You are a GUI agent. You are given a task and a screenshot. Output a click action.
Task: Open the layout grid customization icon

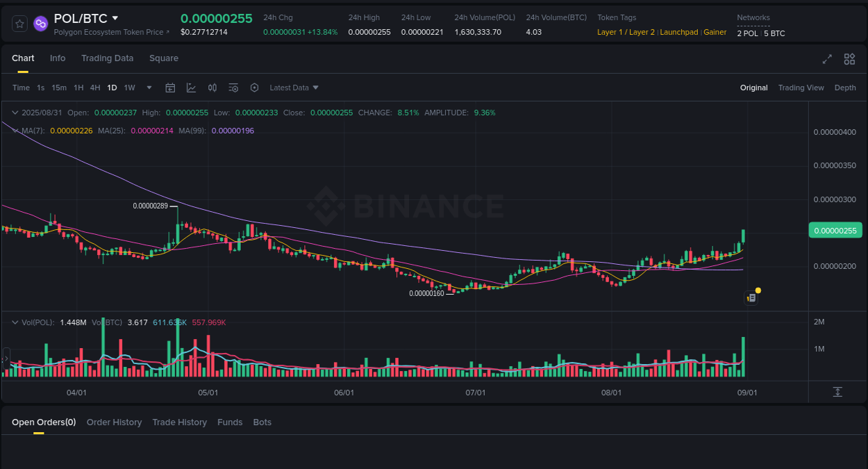point(849,59)
